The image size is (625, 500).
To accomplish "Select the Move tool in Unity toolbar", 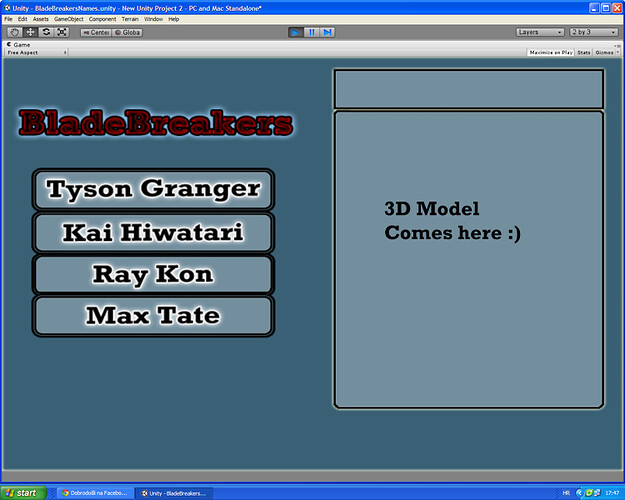I will [x=30, y=32].
